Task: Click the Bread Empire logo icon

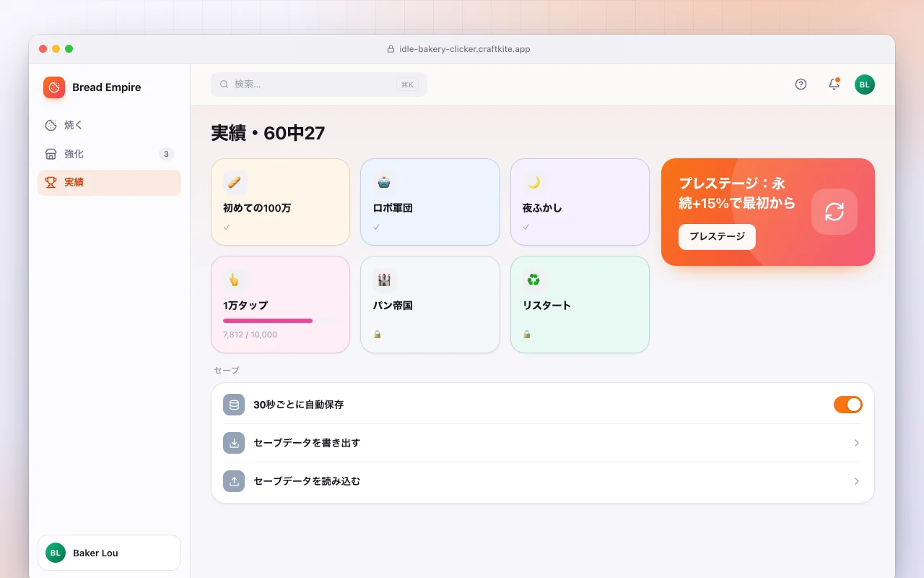Action: click(x=54, y=87)
